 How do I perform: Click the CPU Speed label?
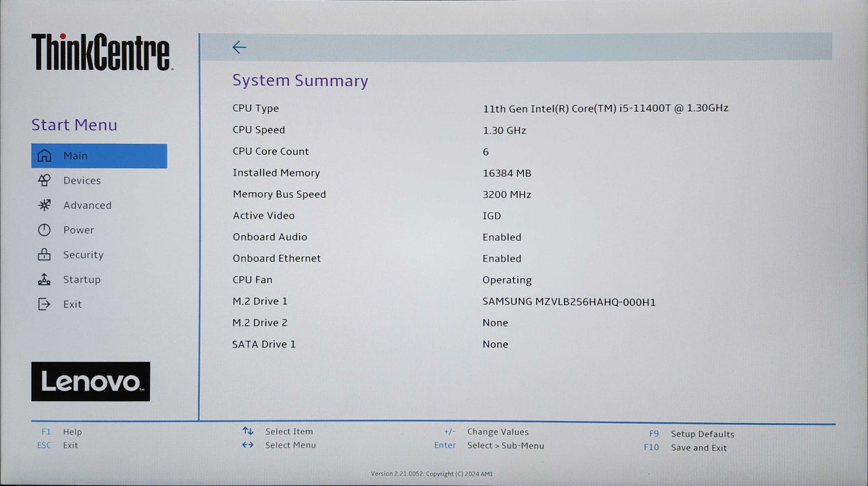point(259,130)
